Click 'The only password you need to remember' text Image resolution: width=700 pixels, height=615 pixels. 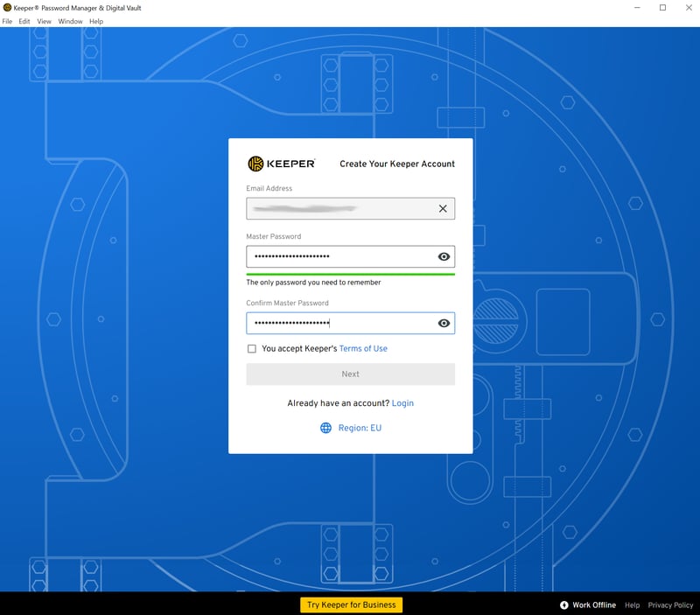313,283
